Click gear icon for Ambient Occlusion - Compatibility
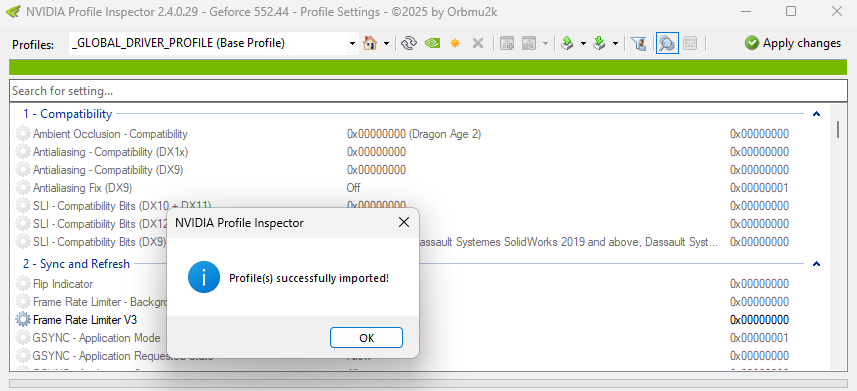The image size is (857, 391). click(23, 134)
